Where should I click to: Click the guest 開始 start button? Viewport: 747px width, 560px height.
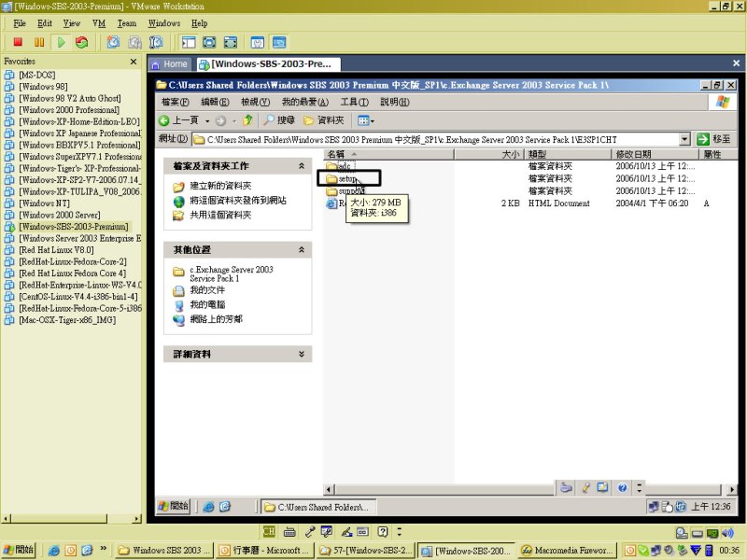click(x=174, y=506)
